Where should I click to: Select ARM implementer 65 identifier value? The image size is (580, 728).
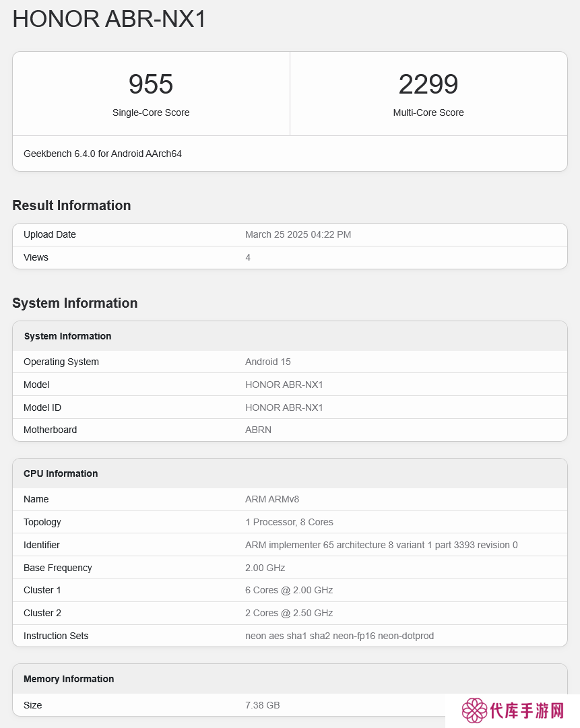click(381, 545)
